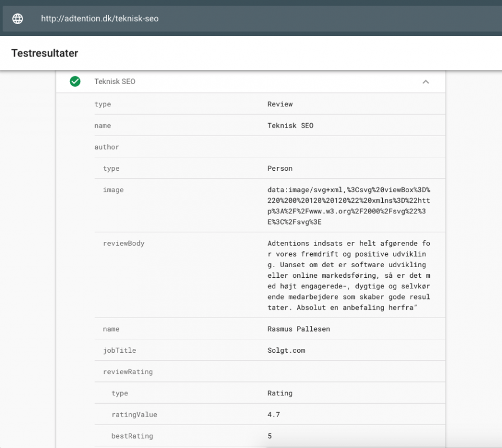
Task: Click the Rating type value
Action: point(280,393)
